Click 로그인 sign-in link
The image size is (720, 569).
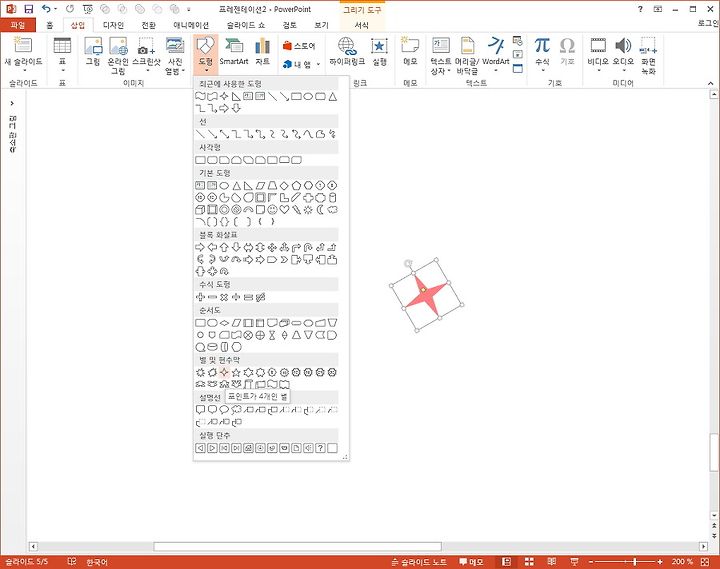click(708, 23)
